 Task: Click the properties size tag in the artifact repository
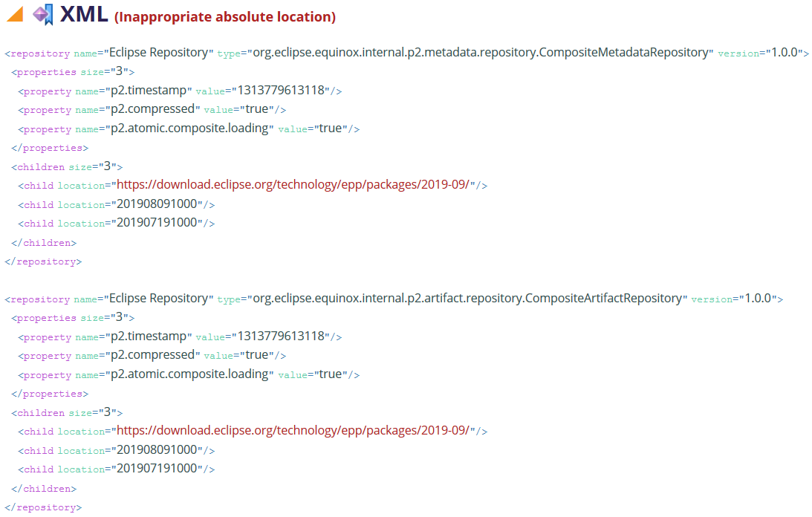73,318
